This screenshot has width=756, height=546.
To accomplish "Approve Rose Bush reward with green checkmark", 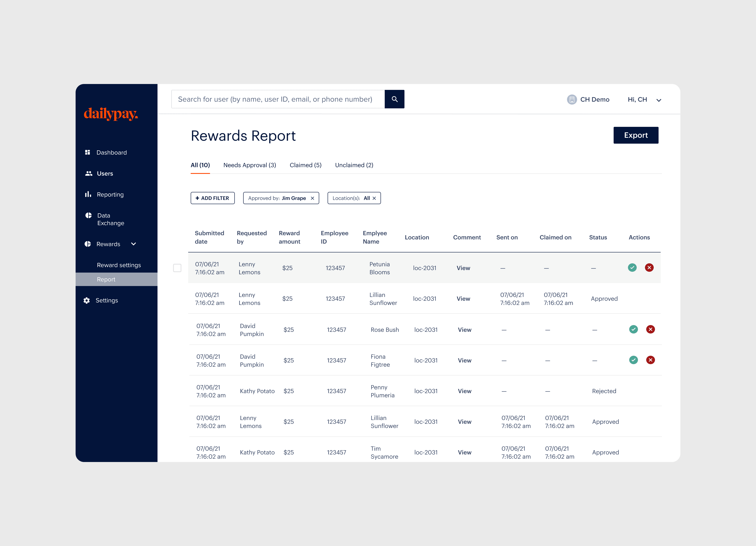I will click(x=633, y=329).
